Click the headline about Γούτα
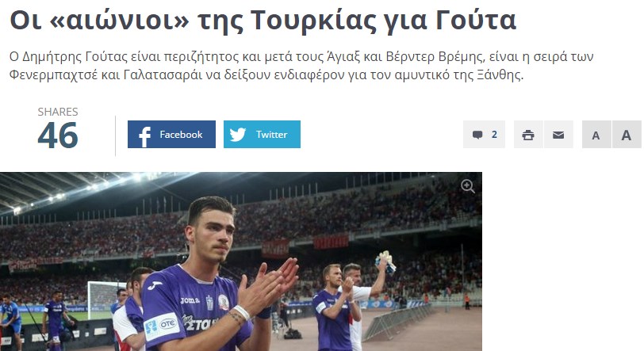The image size is (644, 351). [263, 20]
